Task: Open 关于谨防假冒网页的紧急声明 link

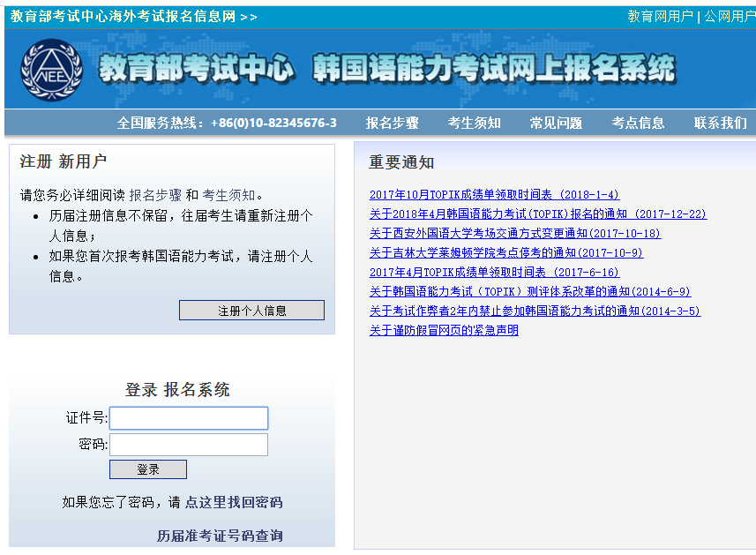Action: (x=444, y=331)
